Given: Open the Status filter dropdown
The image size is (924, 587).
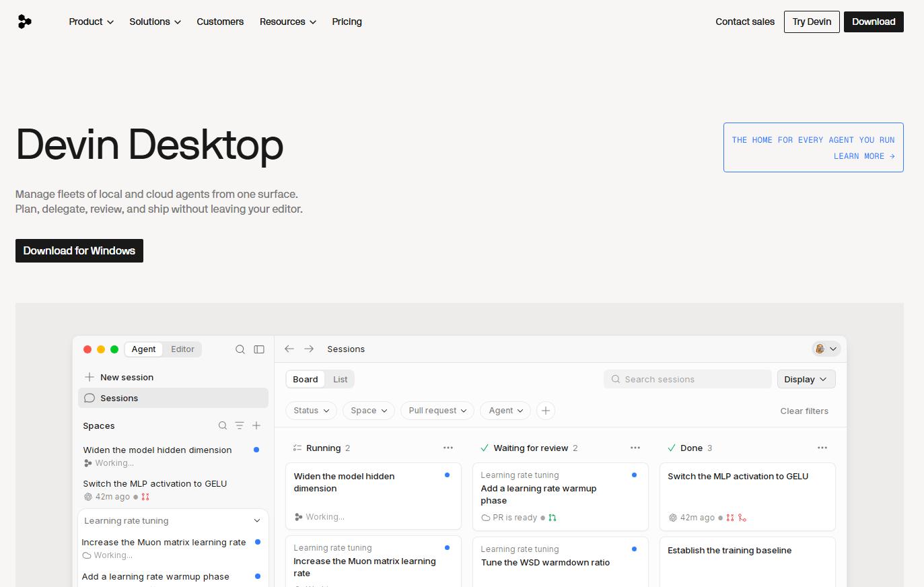Looking at the screenshot, I should click(312, 411).
